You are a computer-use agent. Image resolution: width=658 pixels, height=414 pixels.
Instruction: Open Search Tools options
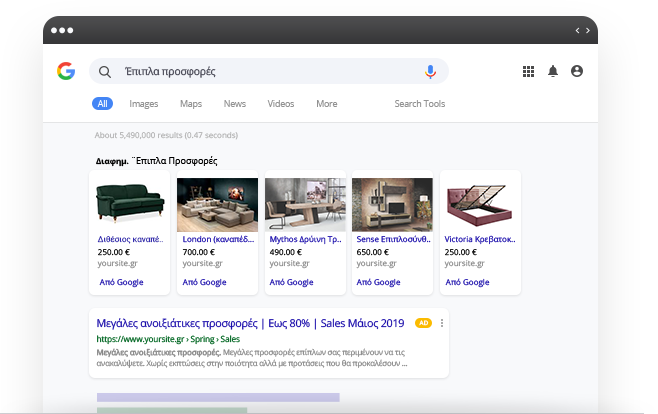click(419, 104)
